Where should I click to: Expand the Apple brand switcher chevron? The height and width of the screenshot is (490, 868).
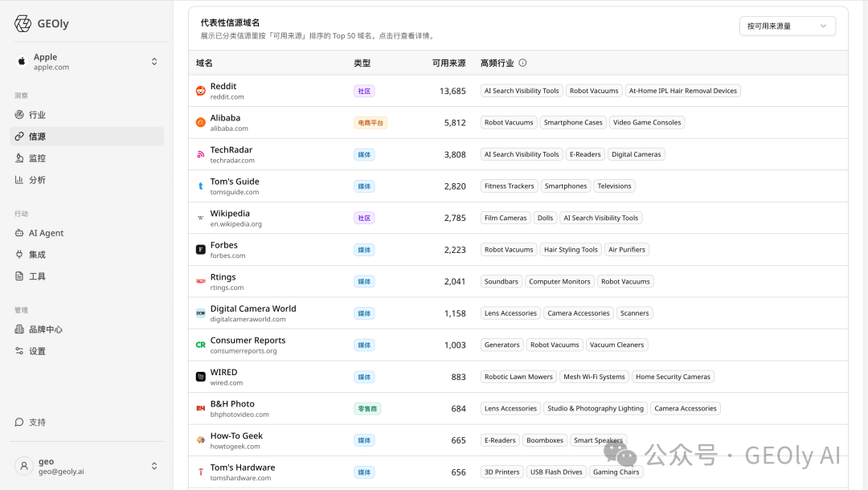pyautogui.click(x=154, y=61)
